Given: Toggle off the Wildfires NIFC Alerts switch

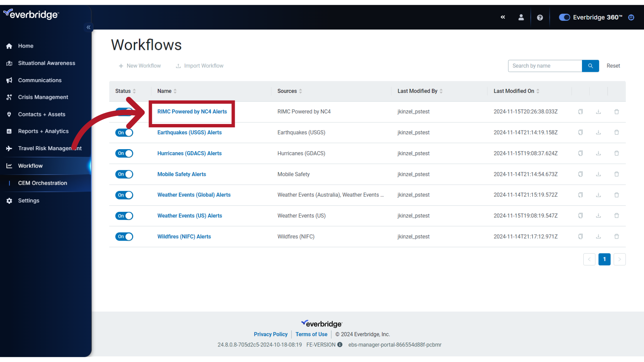Looking at the screenshot, I should pyautogui.click(x=124, y=236).
